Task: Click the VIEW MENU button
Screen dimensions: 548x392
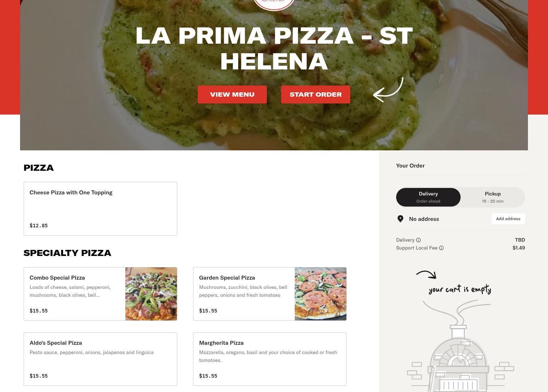Action: tap(232, 95)
